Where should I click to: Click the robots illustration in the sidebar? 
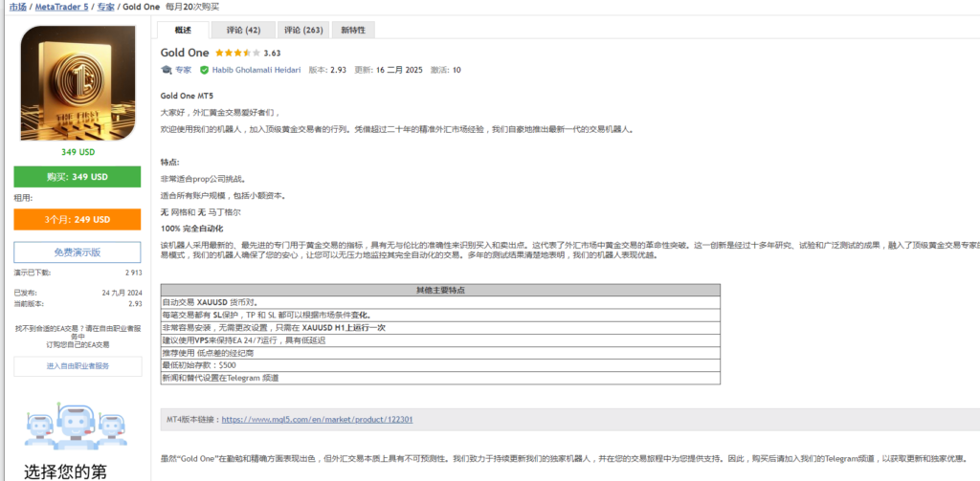(x=78, y=426)
